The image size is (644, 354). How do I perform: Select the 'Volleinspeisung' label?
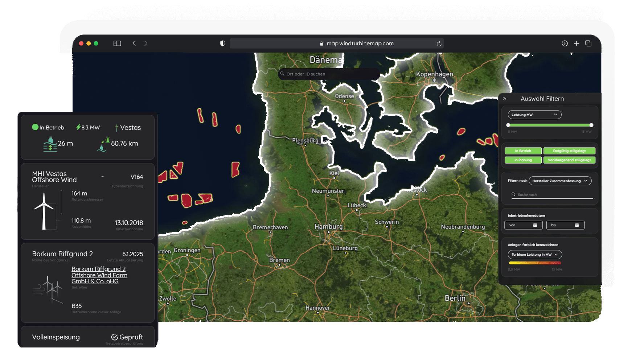click(56, 337)
